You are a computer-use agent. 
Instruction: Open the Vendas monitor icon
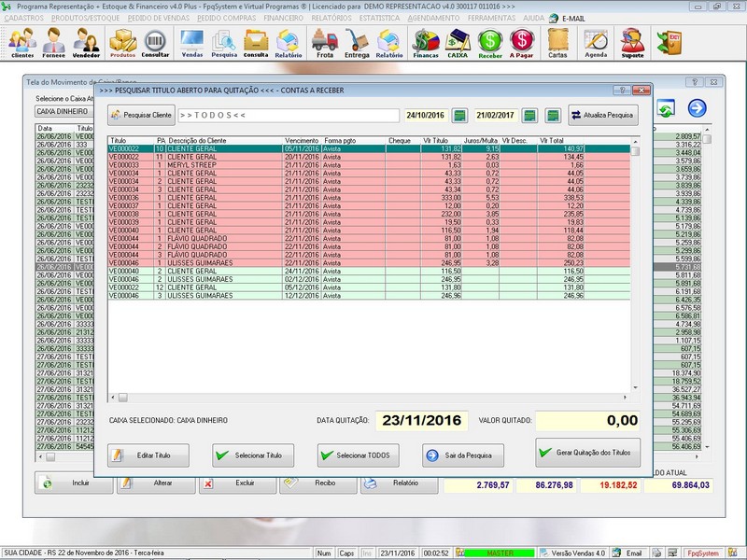click(x=192, y=42)
